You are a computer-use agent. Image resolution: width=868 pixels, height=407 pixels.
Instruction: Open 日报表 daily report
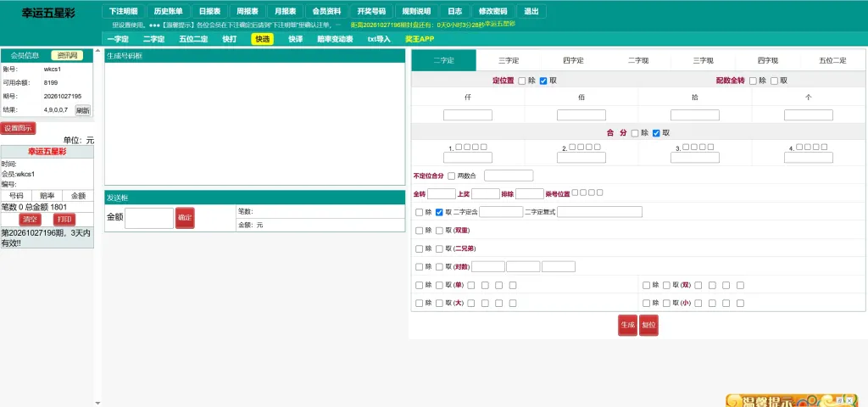click(x=210, y=11)
